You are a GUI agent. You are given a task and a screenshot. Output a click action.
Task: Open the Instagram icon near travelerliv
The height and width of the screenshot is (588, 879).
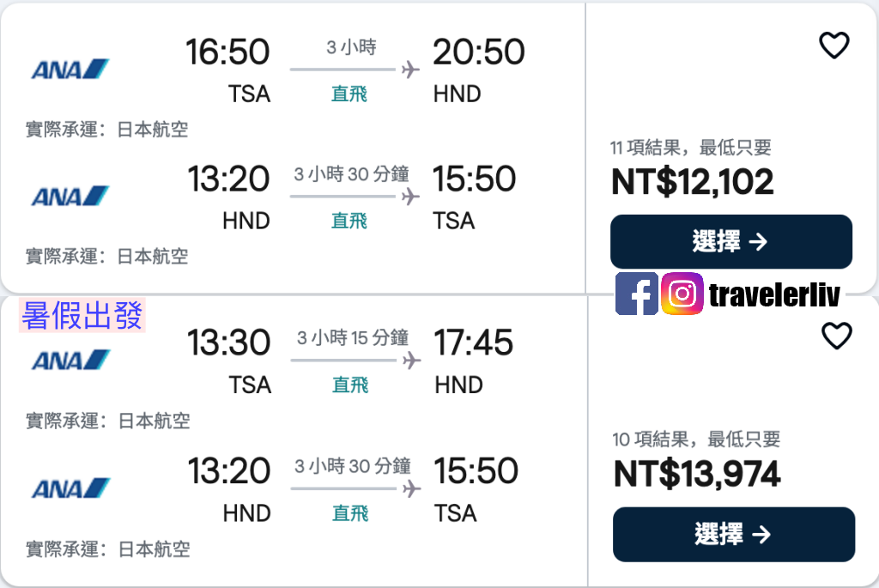click(x=681, y=294)
